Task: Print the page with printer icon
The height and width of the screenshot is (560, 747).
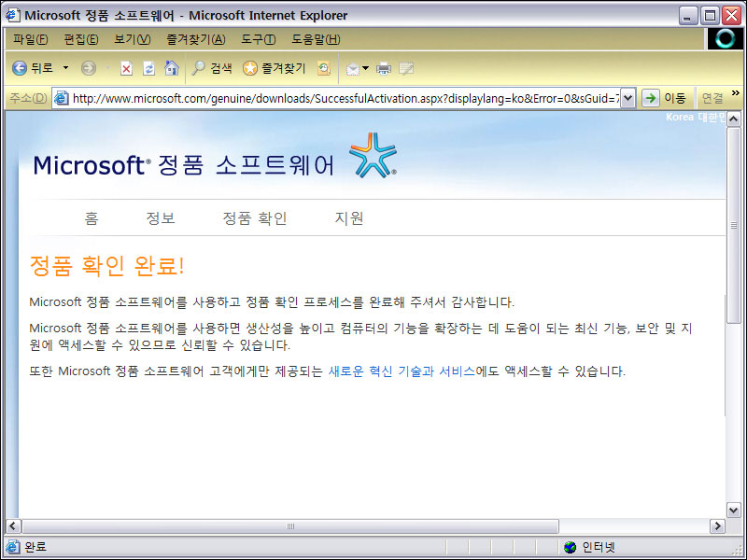Action: 384,69
